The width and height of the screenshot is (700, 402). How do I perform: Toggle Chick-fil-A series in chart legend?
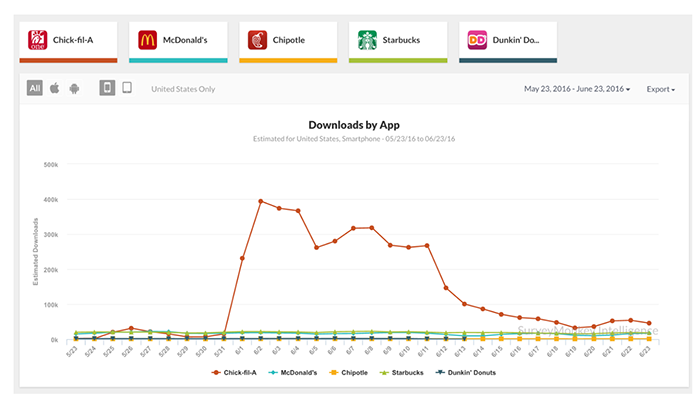coord(234,373)
